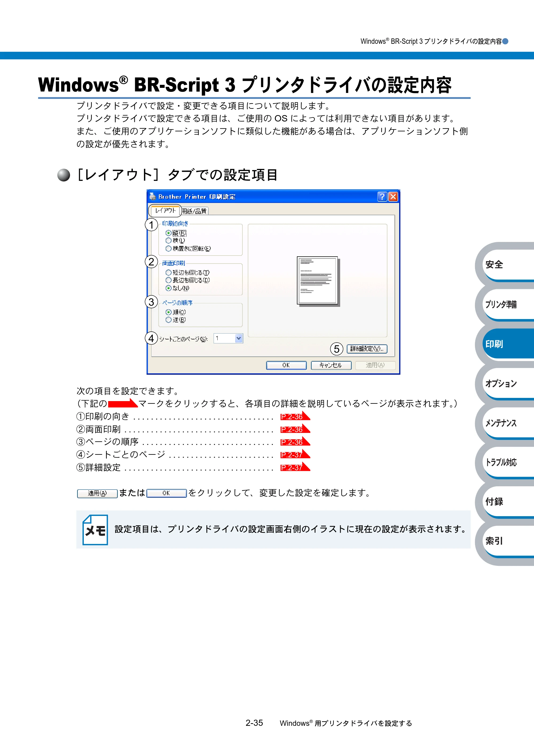Select the 横(L) landscape radio button
The image size is (534, 756).
coord(168,241)
